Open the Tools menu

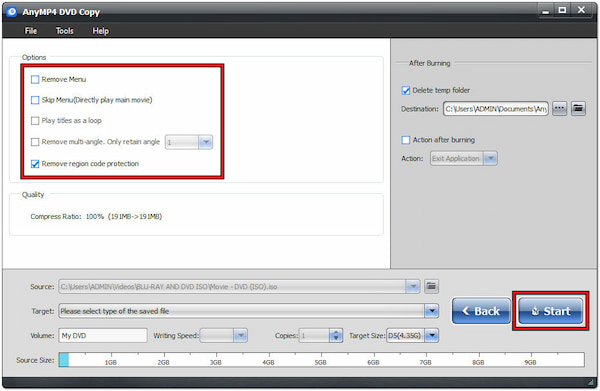click(65, 31)
